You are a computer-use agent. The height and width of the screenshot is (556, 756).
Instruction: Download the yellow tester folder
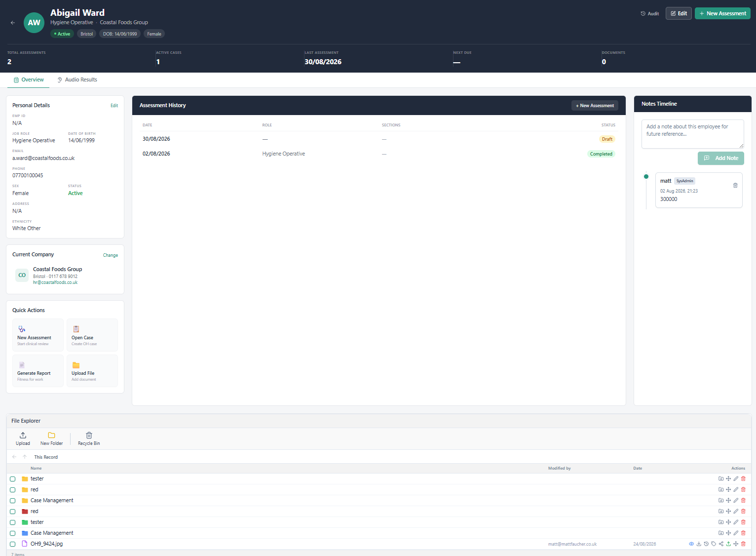[x=721, y=478]
